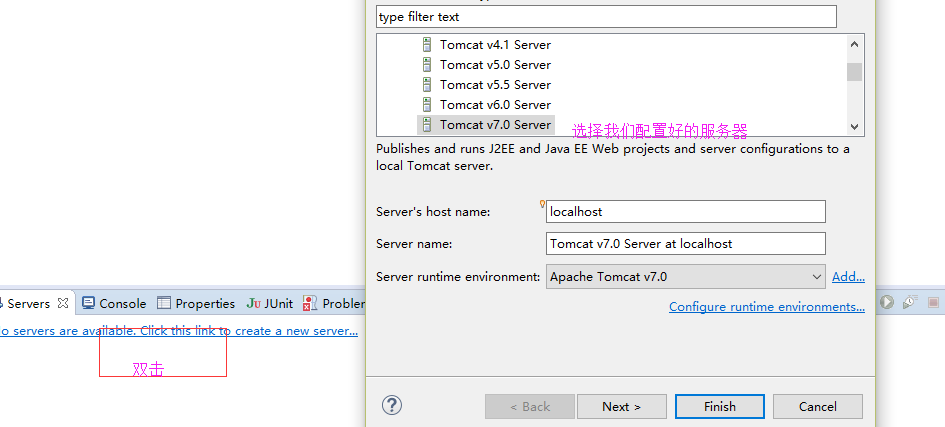Close the Servers tab via X
Screen dimensions: 945x427
(63, 304)
